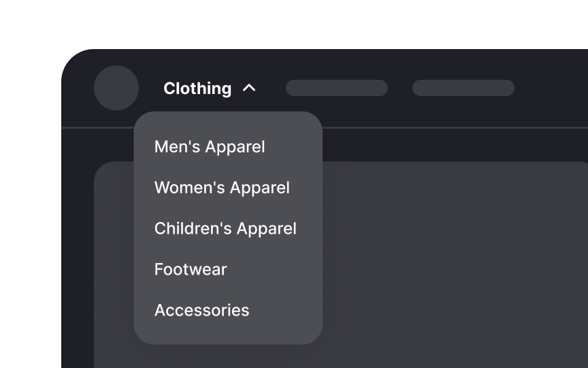This screenshot has height=368, width=588.
Task: Collapse the Clothing menu using the chevron
Action: click(x=249, y=88)
